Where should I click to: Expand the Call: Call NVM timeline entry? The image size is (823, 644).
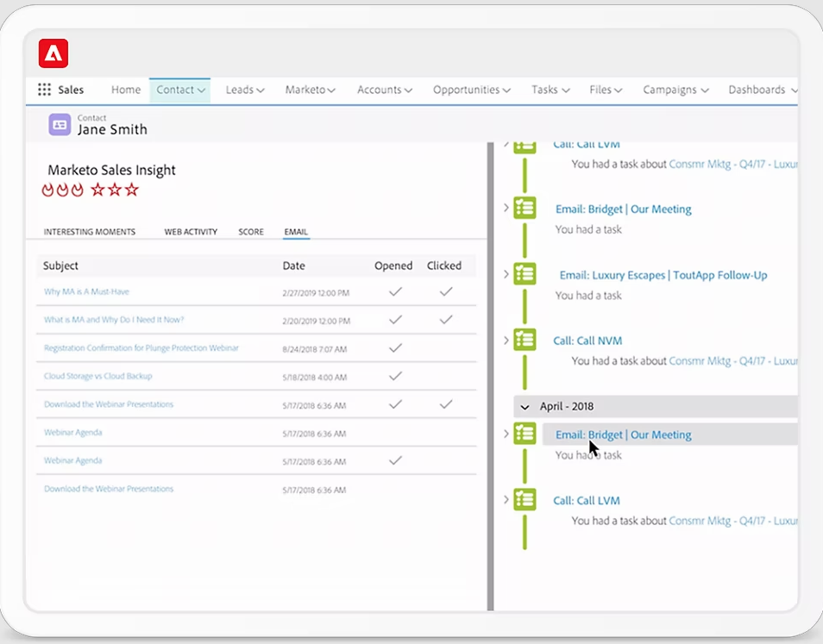(x=506, y=340)
